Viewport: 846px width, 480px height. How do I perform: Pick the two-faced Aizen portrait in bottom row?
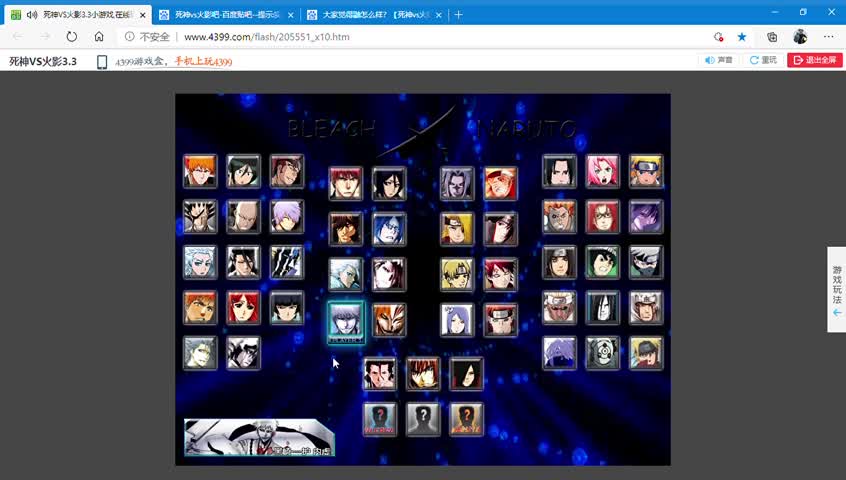coord(380,373)
